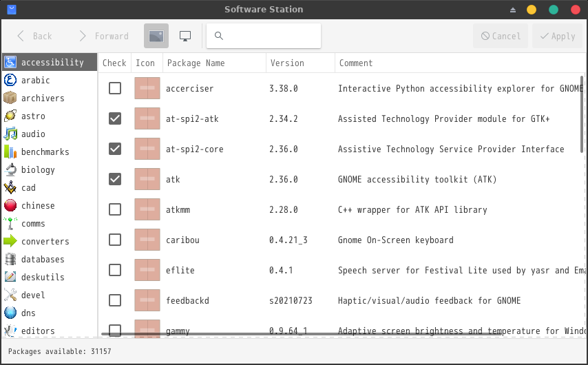
Task: Click the vertical scrollbar of package list
Action: 582,114
